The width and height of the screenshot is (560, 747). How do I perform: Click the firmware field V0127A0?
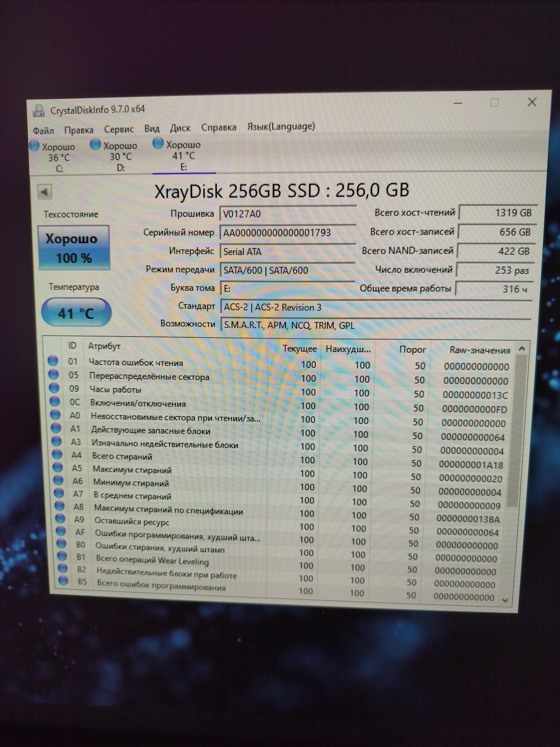(288, 213)
